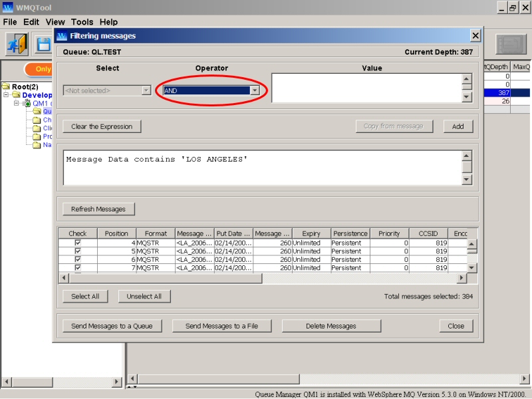
Task: Open the Edit menu
Action: tap(31, 22)
